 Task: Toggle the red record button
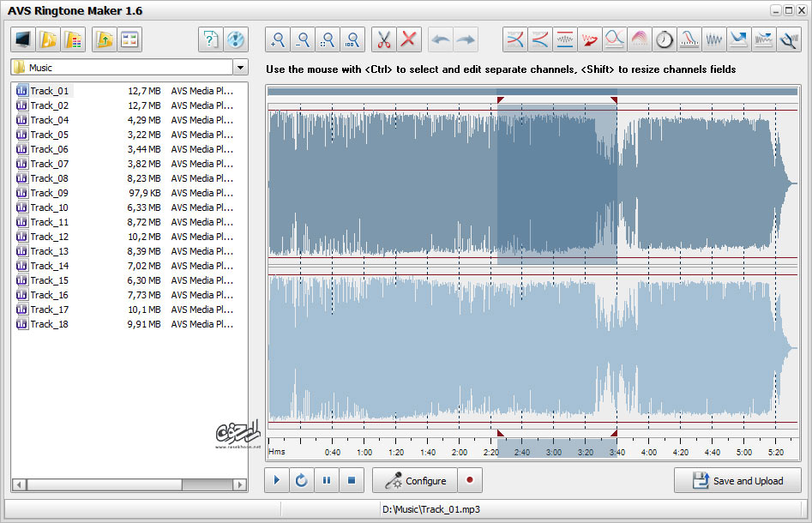(470, 480)
